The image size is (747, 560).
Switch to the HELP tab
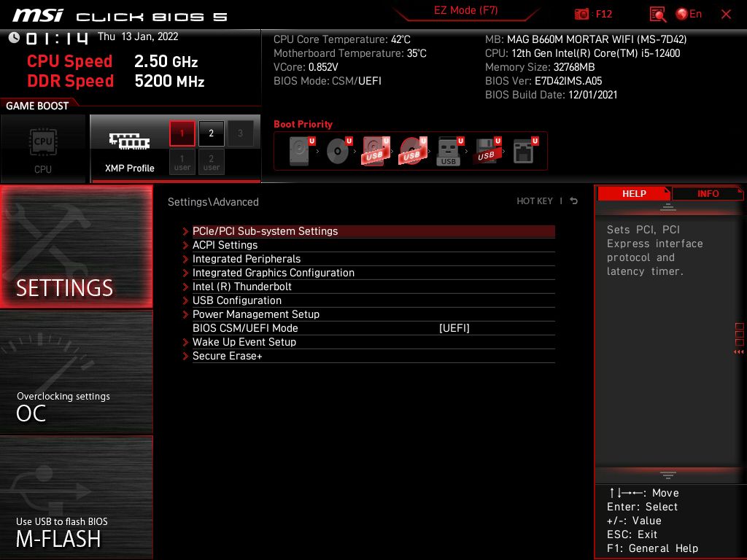pos(634,193)
